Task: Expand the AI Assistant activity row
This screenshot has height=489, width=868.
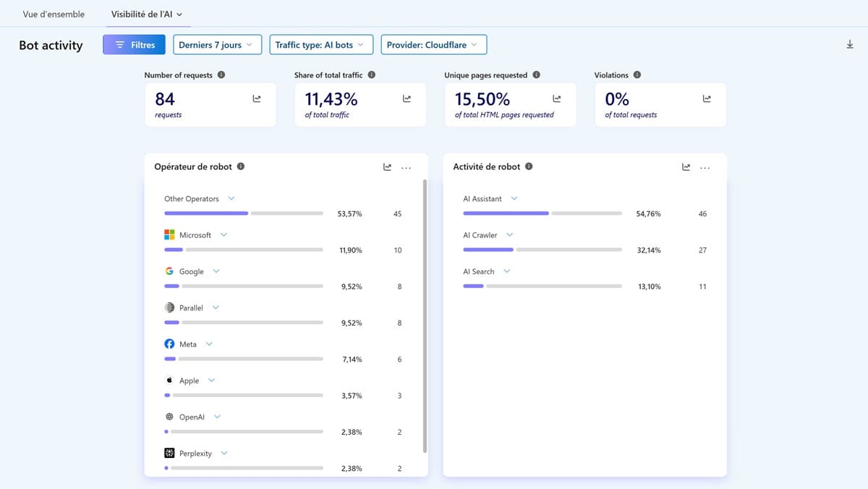Action: (514, 198)
